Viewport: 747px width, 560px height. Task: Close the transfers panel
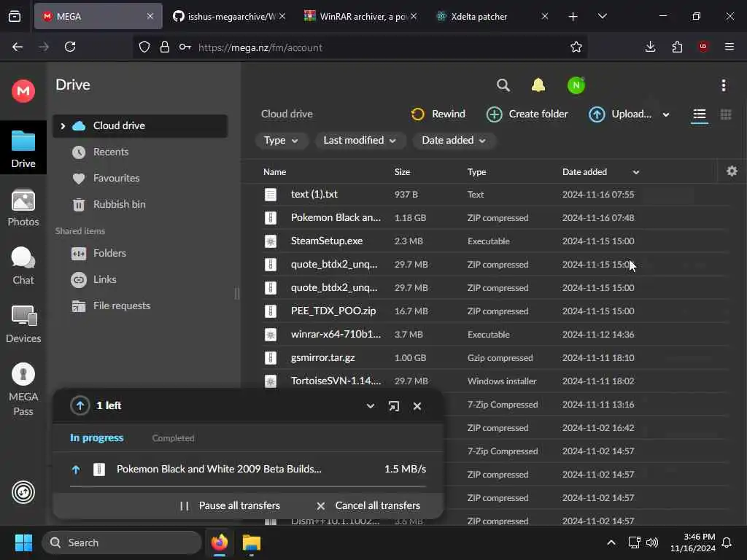(x=417, y=406)
